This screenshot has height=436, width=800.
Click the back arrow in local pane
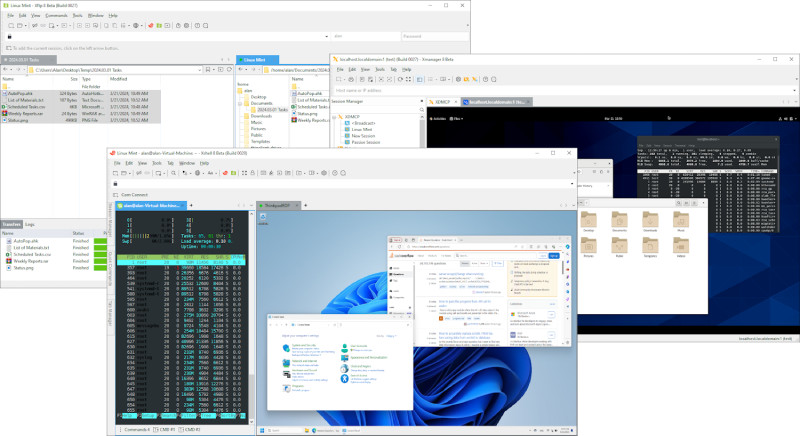coord(6,69)
